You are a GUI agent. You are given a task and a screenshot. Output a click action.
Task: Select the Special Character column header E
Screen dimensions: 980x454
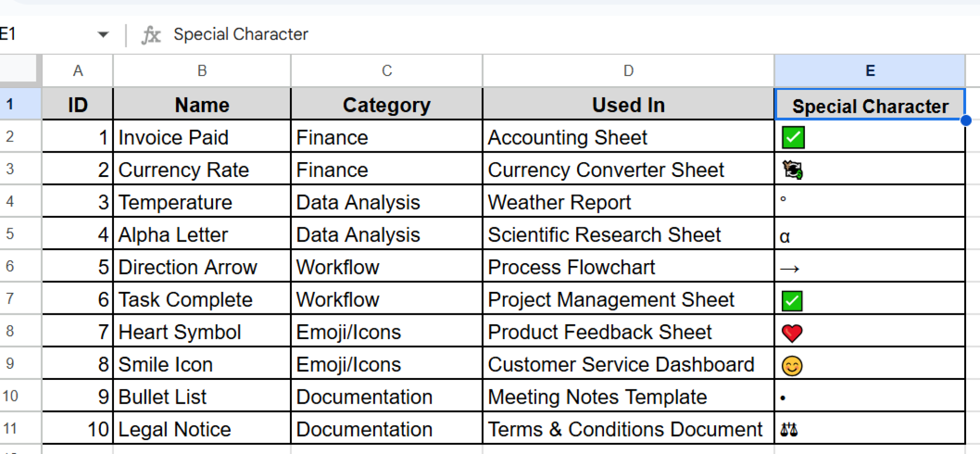tap(869, 70)
